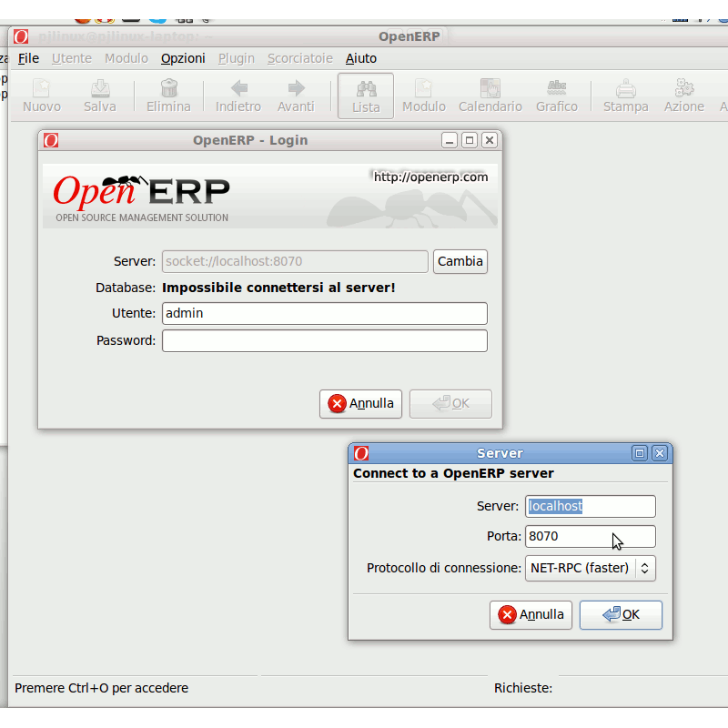Open the Opzioni menu
728x728 pixels.
pos(183,58)
